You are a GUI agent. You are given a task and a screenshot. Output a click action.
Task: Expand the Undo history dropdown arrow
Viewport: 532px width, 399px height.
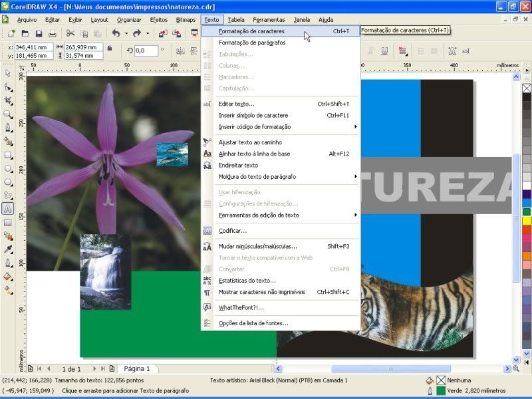[126, 33]
